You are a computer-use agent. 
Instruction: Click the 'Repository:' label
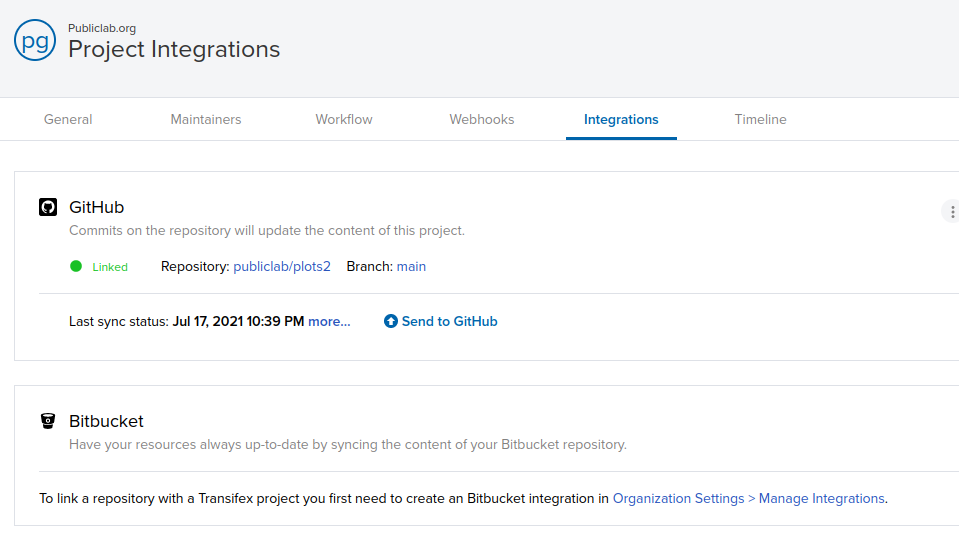click(195, 267)
